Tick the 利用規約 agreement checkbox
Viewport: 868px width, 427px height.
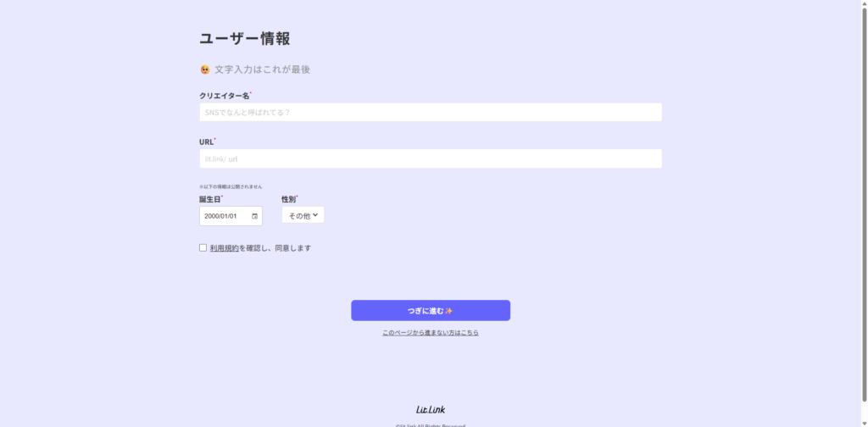[203, 248]
